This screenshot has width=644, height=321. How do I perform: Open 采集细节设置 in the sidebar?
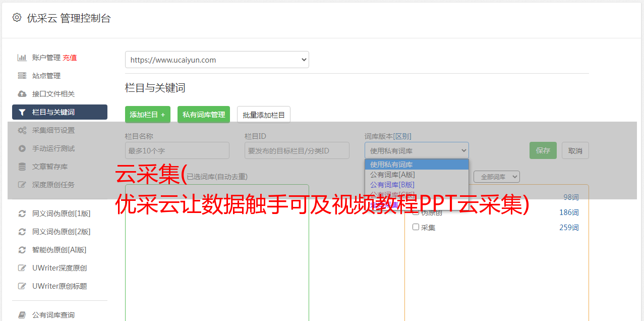coord(53,130)
